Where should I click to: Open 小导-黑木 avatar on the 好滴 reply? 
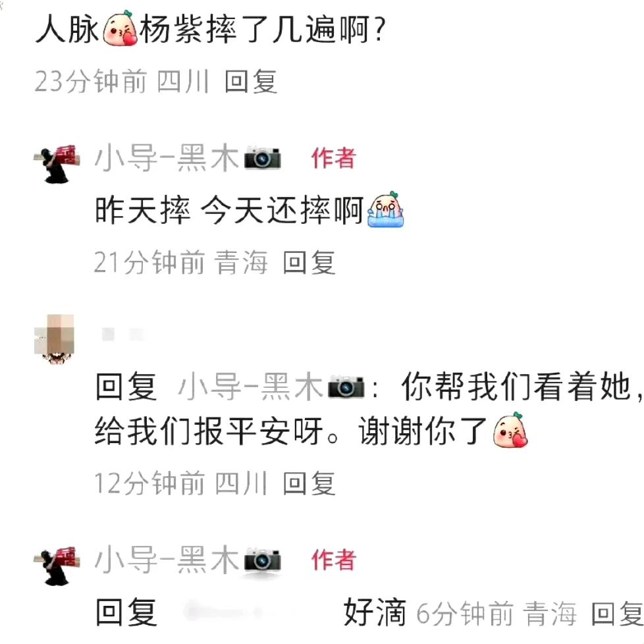tap(57, 566)
